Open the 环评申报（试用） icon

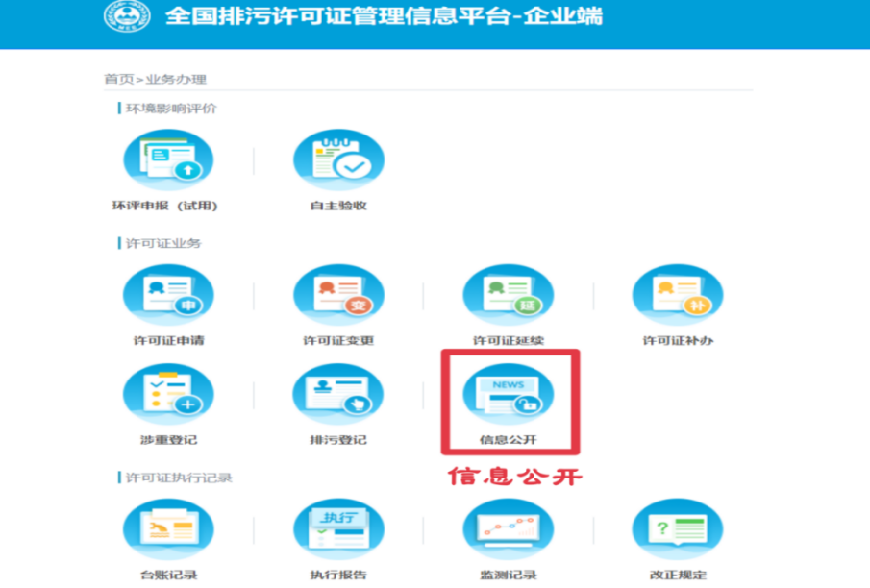[x=168, y=160]
